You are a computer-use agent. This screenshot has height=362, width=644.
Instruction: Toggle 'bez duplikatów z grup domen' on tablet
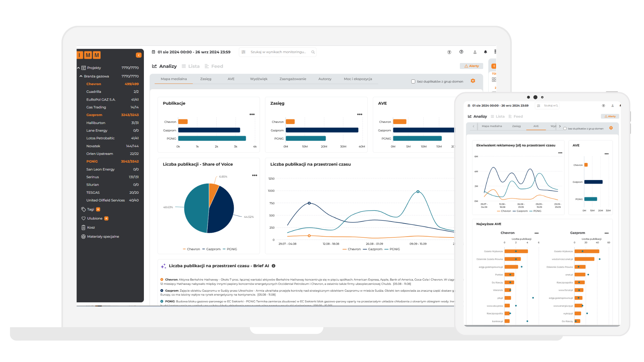565,128
